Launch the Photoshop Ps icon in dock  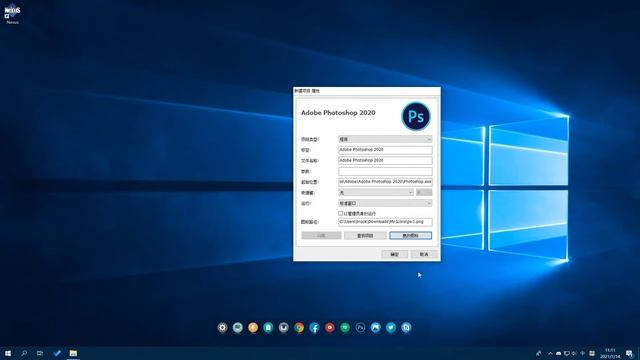coord(360,327)
